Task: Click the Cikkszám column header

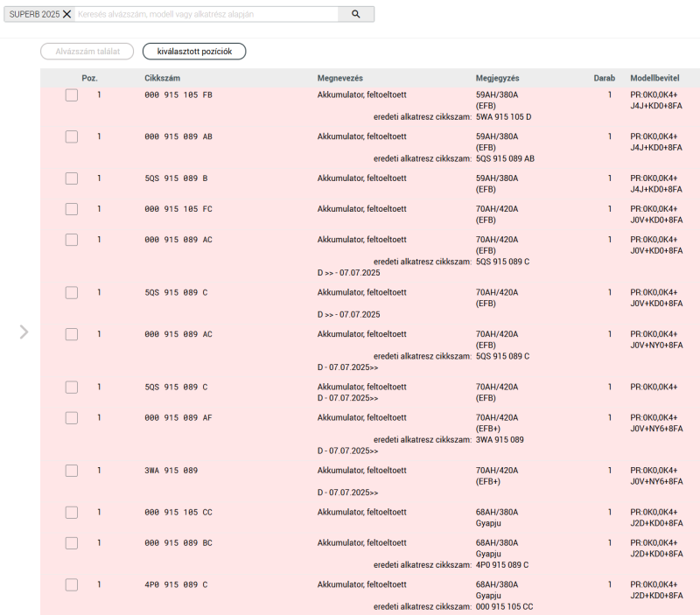Action: (162, 78)
